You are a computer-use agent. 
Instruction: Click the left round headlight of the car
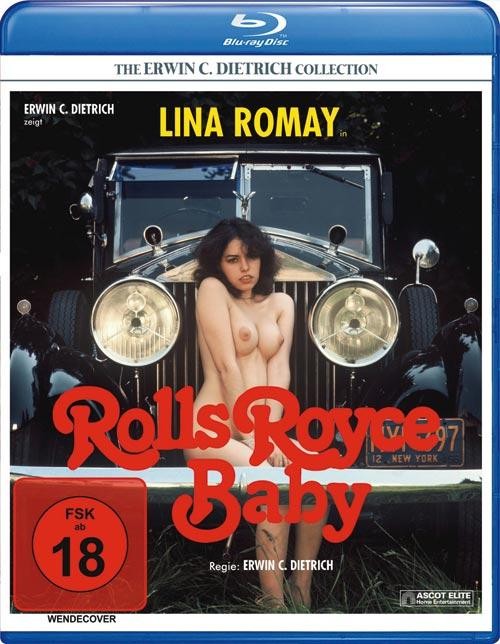136,321
